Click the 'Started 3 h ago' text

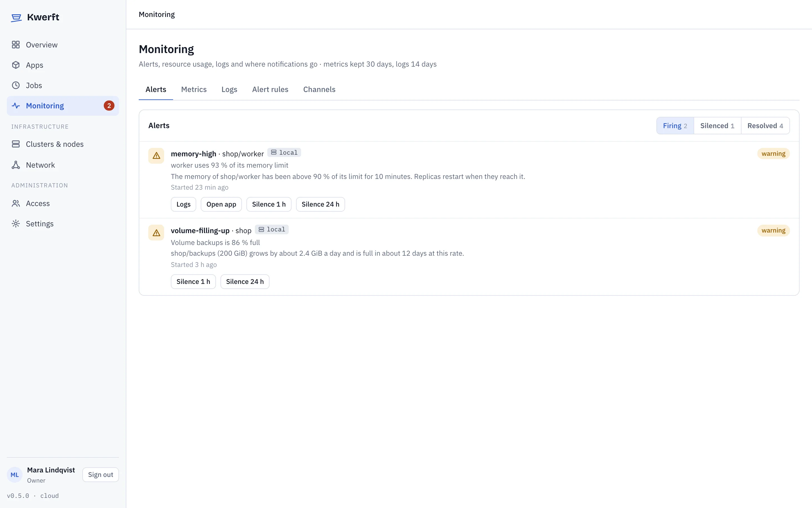tap(194, 265)
